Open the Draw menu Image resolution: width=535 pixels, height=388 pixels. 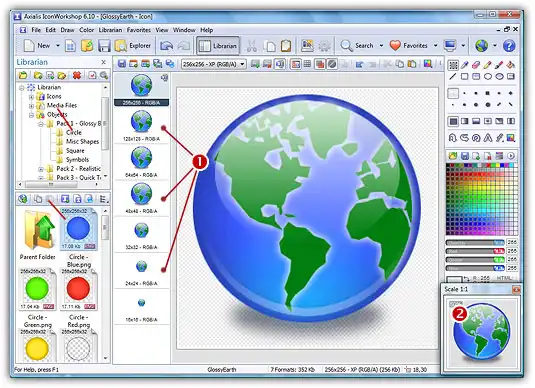click(67, 30)
